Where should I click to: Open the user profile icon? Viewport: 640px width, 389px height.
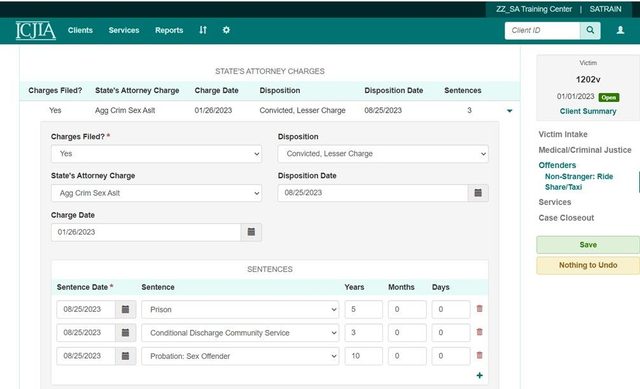click(620, 30)
